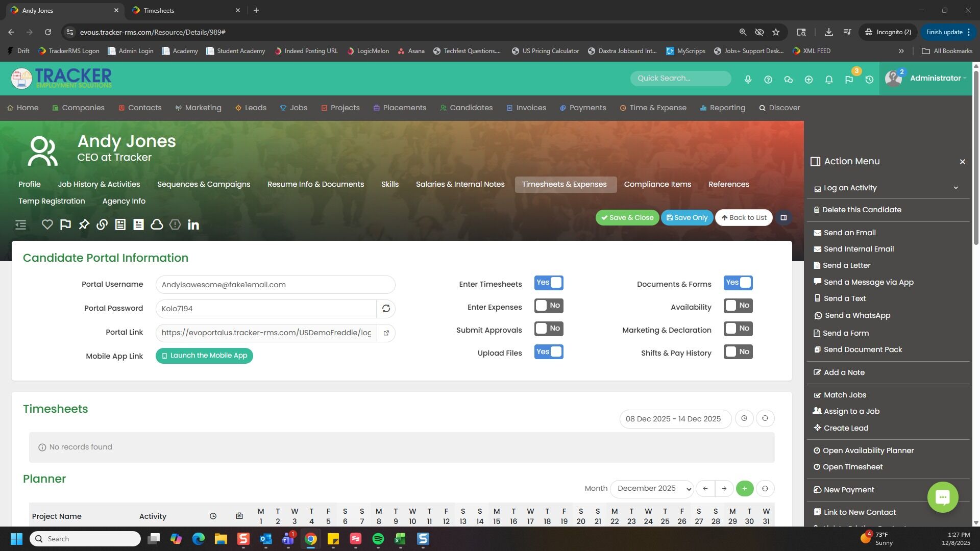
Task: Disable the Upload Files toggle
Action: click(x=549, y=352)
